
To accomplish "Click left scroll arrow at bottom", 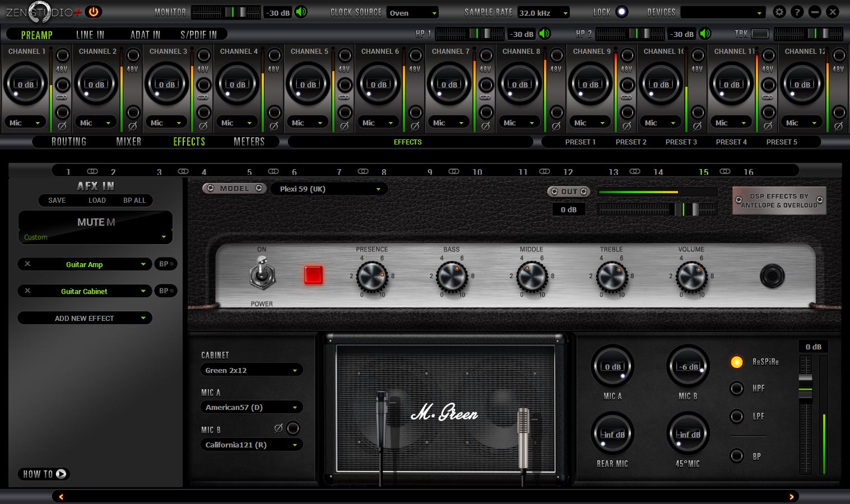I will click(x=61, y=497).
